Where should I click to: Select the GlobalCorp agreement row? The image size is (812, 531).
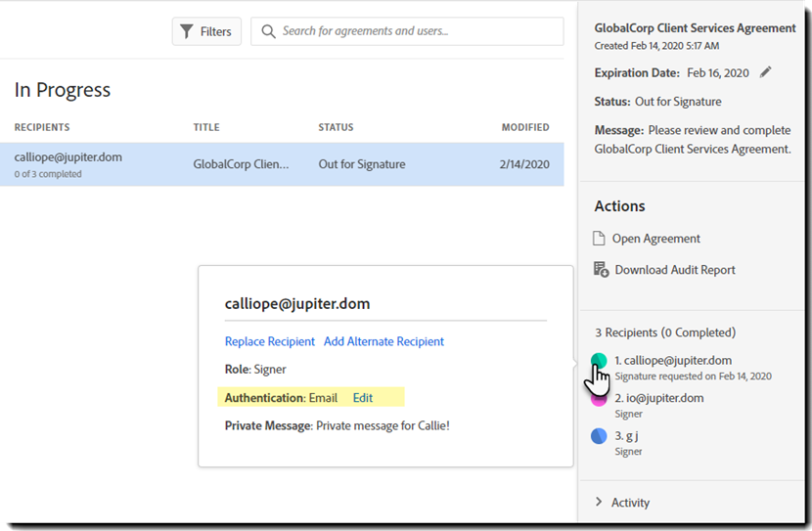pos(282,164)
